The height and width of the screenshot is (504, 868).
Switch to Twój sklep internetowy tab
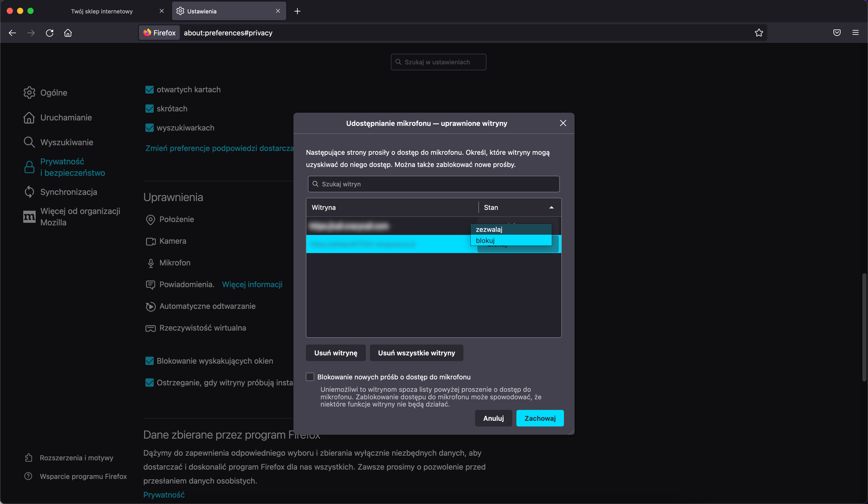click(x=102, y=11)
